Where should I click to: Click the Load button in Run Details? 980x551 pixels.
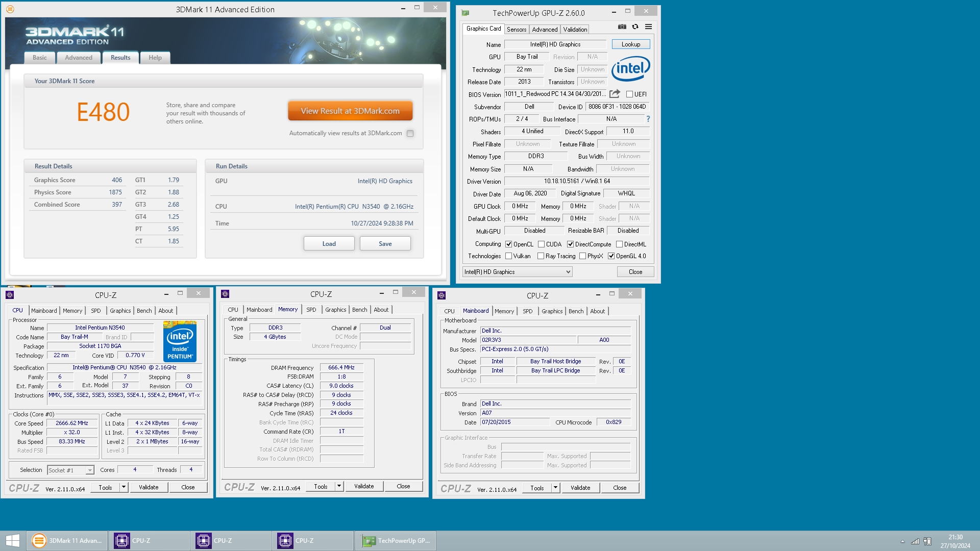329,244
